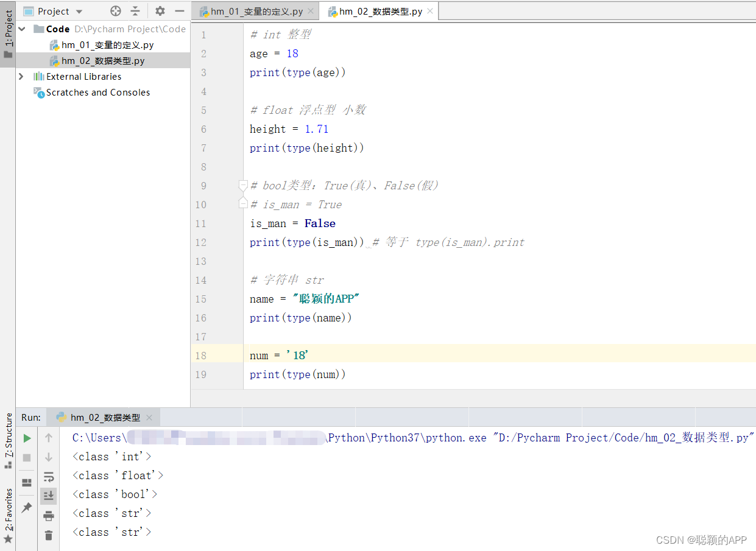Click the fold marker on line 9
Image resolution: width=756 pixels, height=551 pixels.
click(x=243, y=185)
